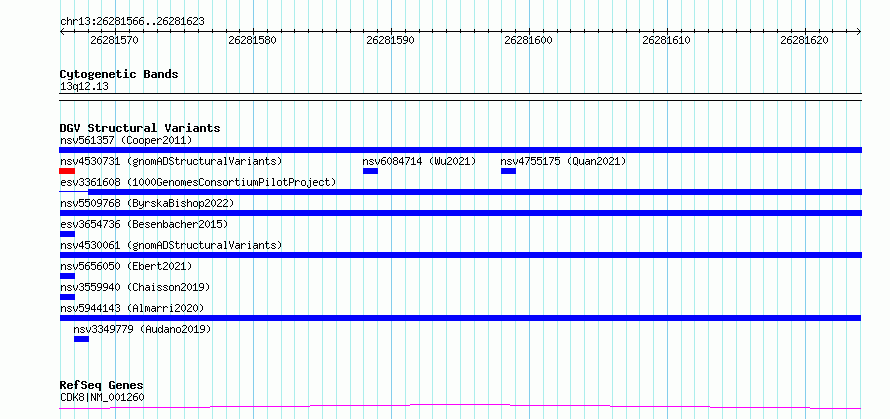
Task: Click the esv3361608 1000GenomesConsortiumPilotProject label
Action: 198,182
